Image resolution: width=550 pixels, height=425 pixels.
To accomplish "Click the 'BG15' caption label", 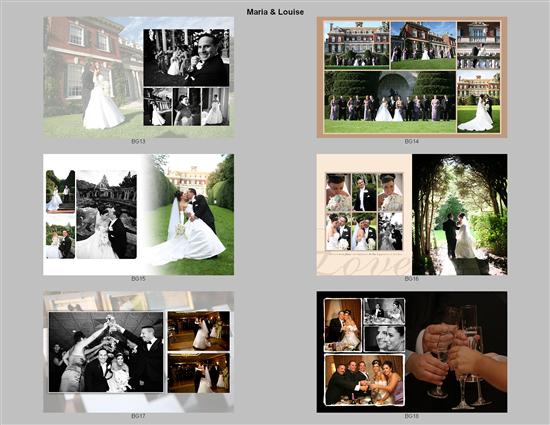I will [138, 279].
